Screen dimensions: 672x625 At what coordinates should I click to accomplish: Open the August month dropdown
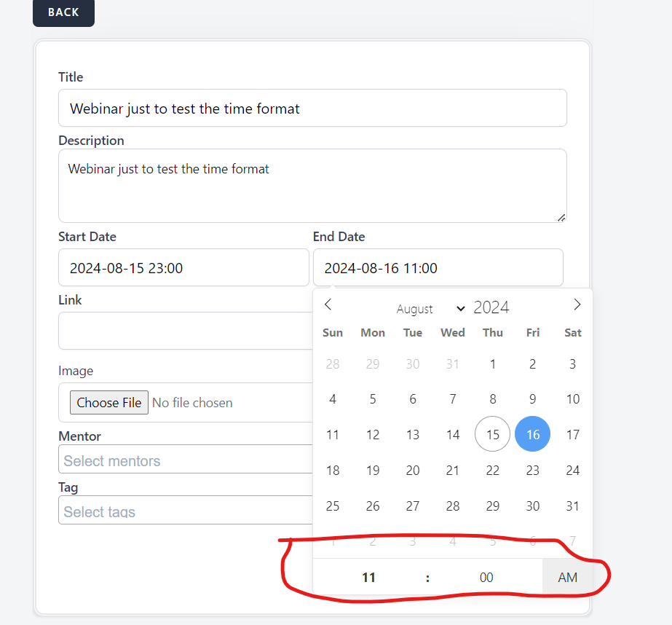click(x=430, y=309)
